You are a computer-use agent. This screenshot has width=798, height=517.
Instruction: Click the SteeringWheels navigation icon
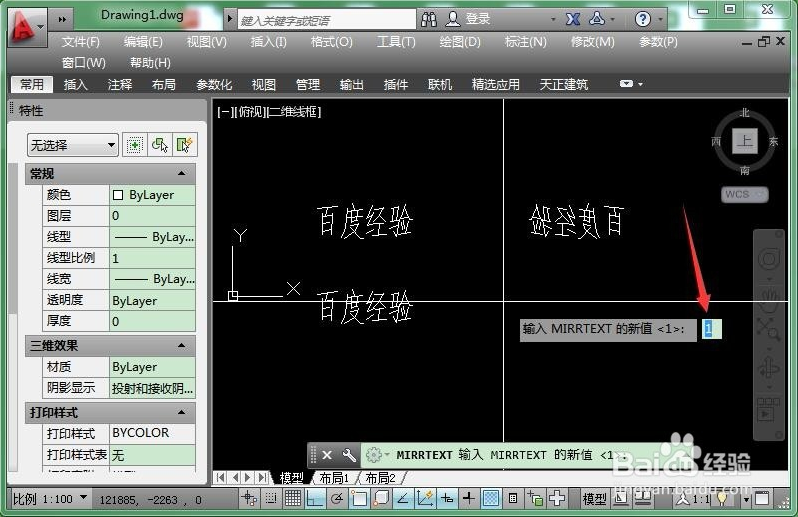pos(768,259)
